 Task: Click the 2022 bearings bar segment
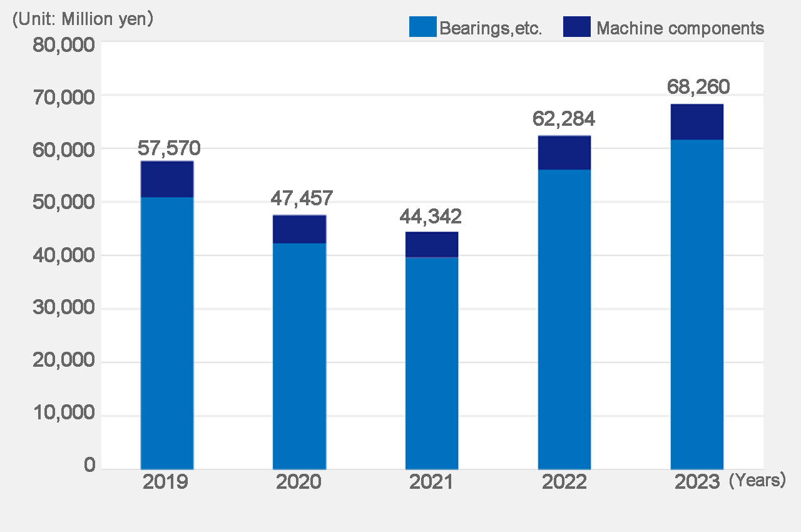tap(564, 319)
